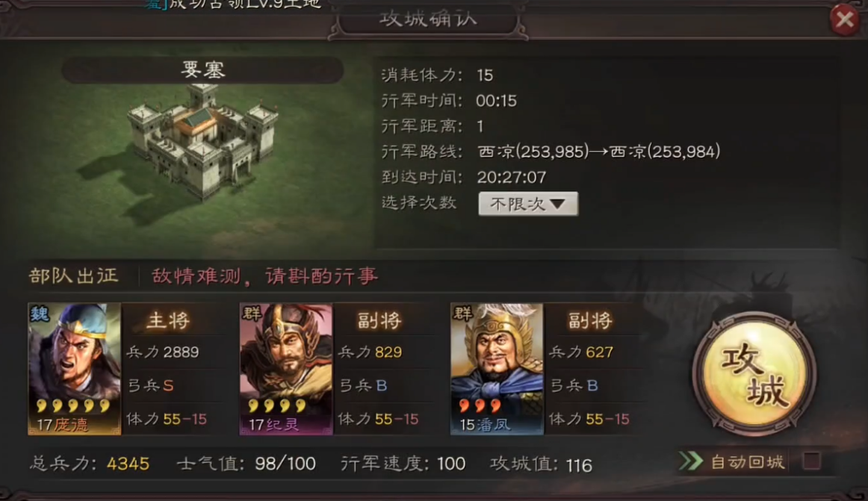
Task: Click the 群 faction badge on 潘凤
Action: [463, 314]
